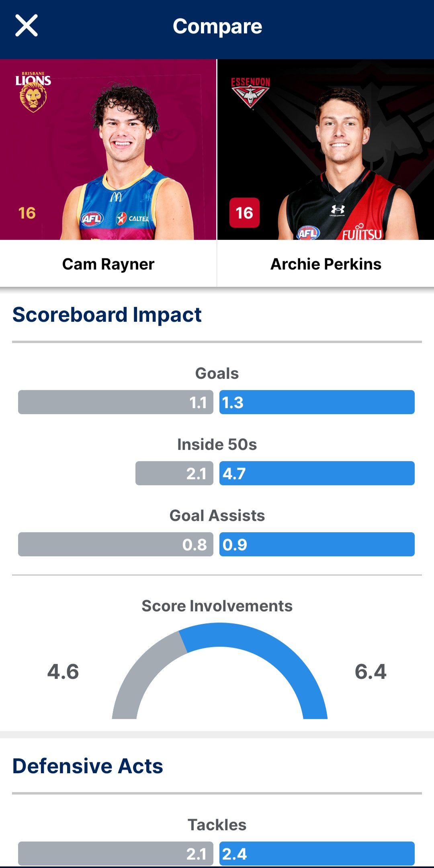Tap the Brisbane Lions logo

[x=33, y=92]
